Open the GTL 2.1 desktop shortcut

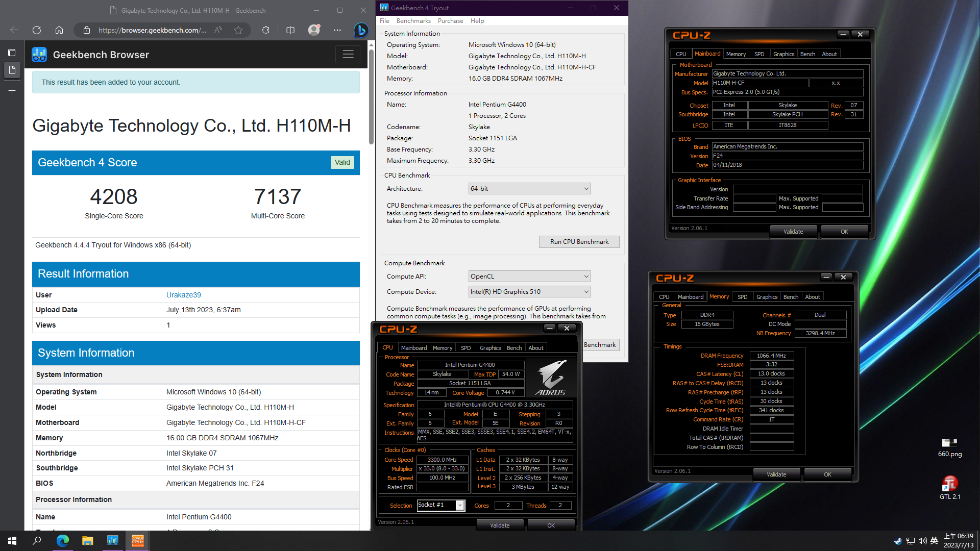(949, 488)
